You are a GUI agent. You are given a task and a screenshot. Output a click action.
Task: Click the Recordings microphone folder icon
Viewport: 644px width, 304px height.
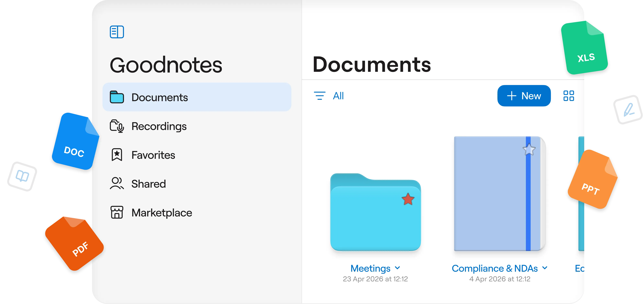pos(117,126)
